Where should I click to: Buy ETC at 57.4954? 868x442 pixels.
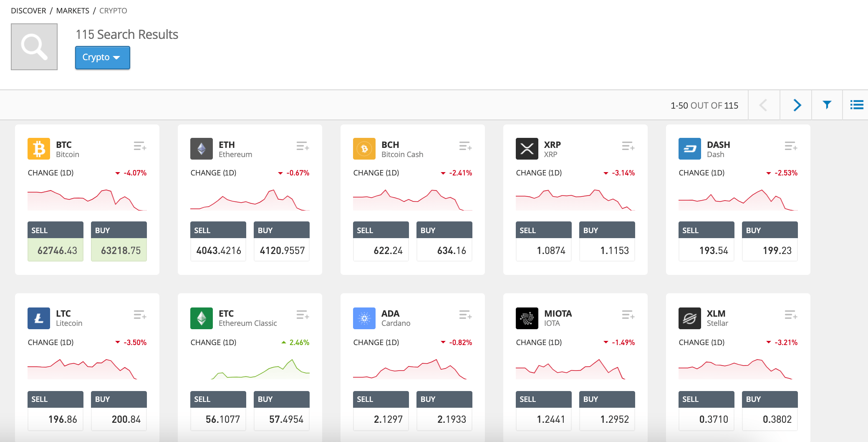pos(282,411)
